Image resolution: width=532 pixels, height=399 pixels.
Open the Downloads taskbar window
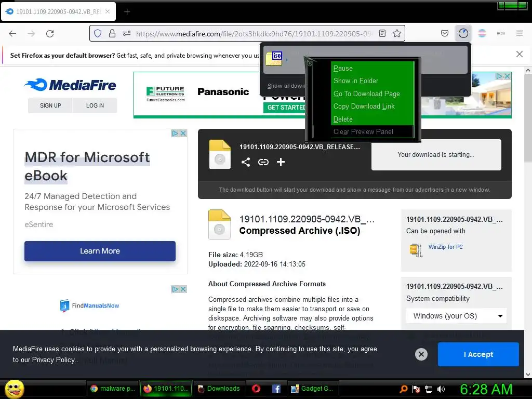[219, 389]
